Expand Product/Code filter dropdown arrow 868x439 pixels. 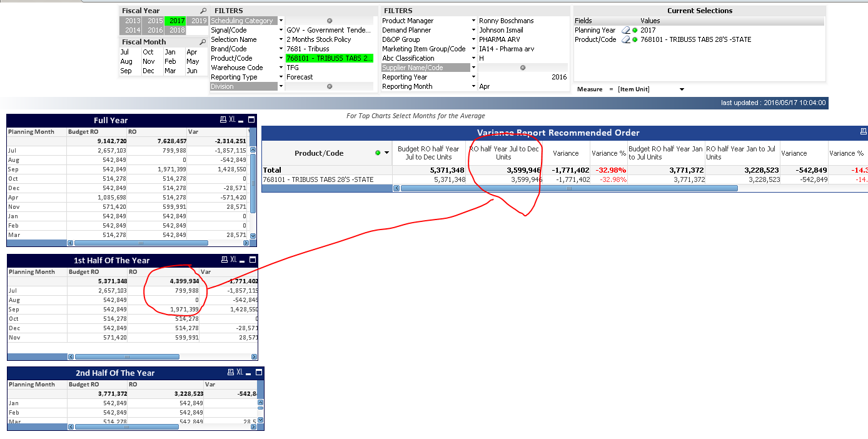pos(281,58)
